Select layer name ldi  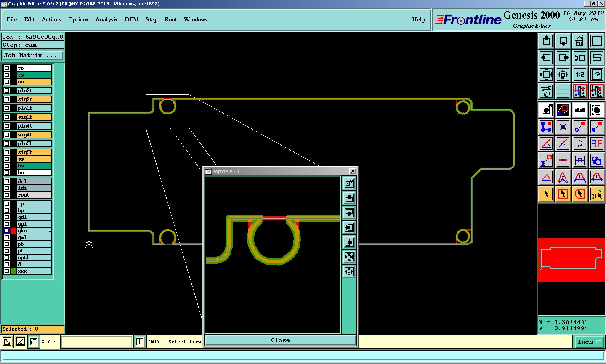coord(35,188)
